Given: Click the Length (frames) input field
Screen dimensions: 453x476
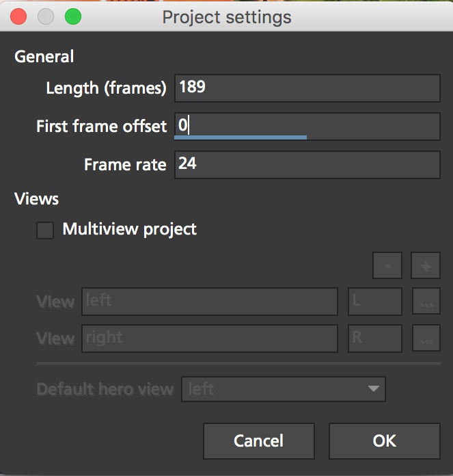Looking at the screenshot, I should pyautogui.click(x=307, y=88).
